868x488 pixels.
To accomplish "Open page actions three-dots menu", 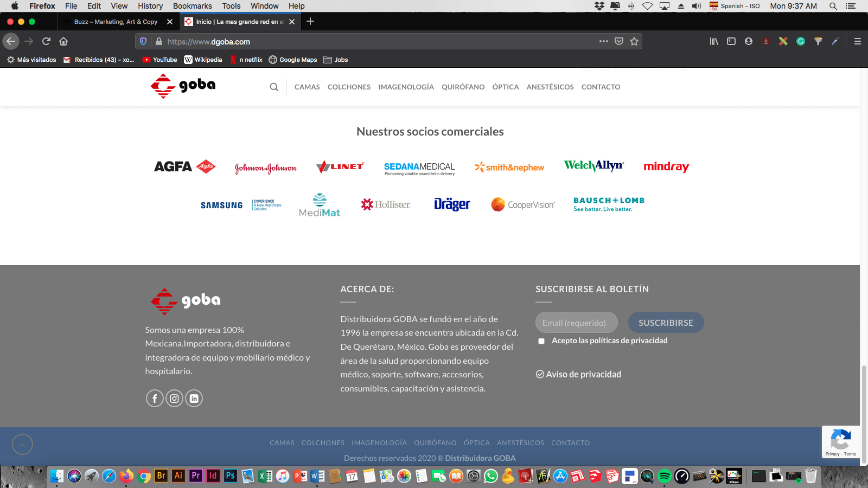I will tap(604, 41).
